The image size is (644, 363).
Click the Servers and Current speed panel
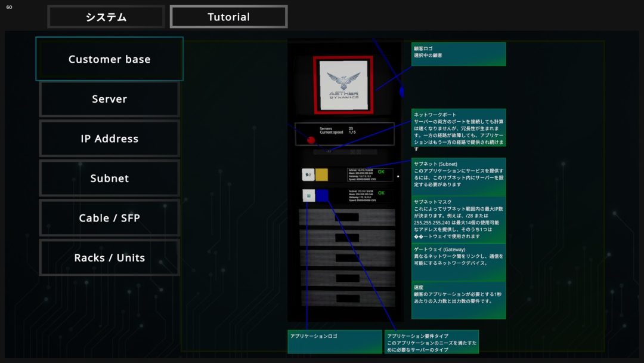coord(345,134)
